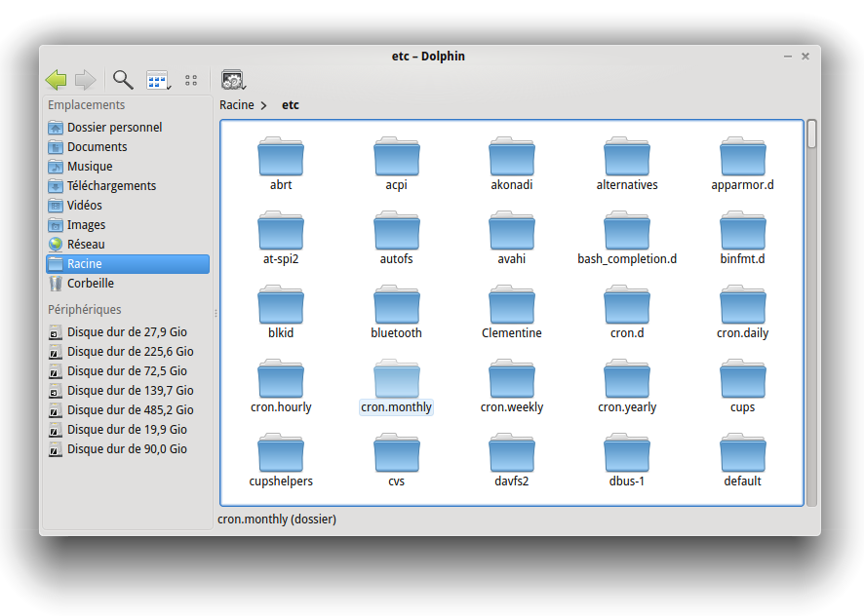
Task: Select the Réseau globe entry
Action: (x=86, y=245)
